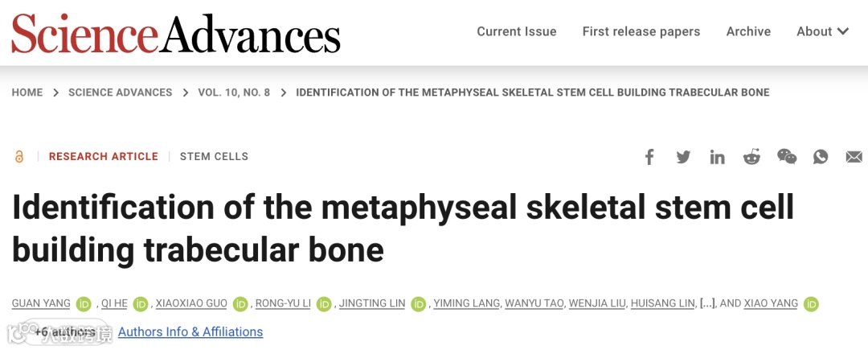
Task: Open Guan Yang's ORCID iD icon
Action: (84, 304)
